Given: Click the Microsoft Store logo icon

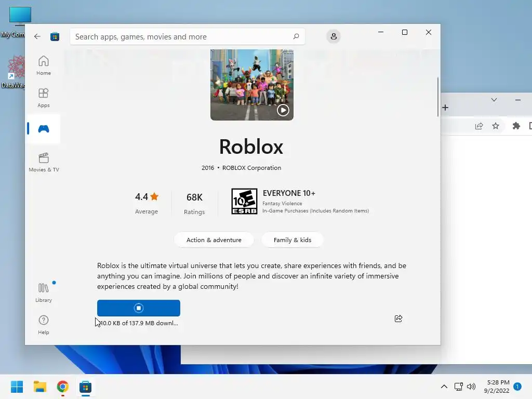Looking at the screenshot, I should pyautogui.click(x=55, y=37).
